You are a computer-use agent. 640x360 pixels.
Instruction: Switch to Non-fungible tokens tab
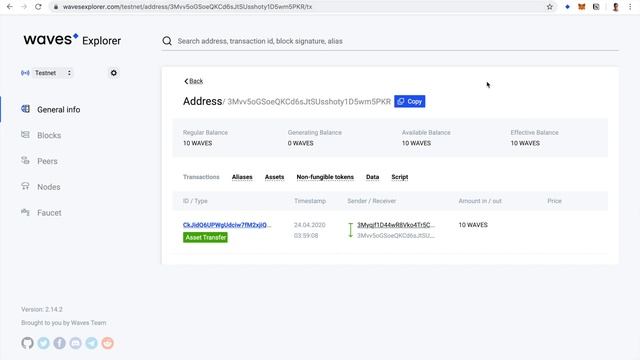(325, 177)
